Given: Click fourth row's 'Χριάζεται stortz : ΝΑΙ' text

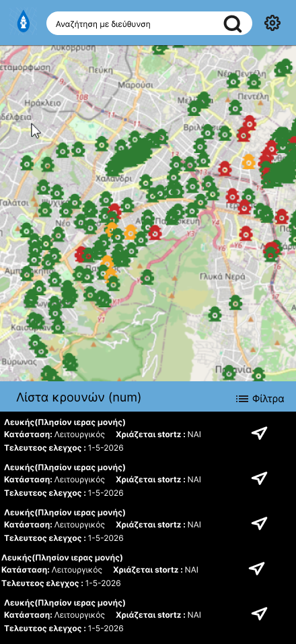Looking at the screenshot, I should [x=156, y=570].
